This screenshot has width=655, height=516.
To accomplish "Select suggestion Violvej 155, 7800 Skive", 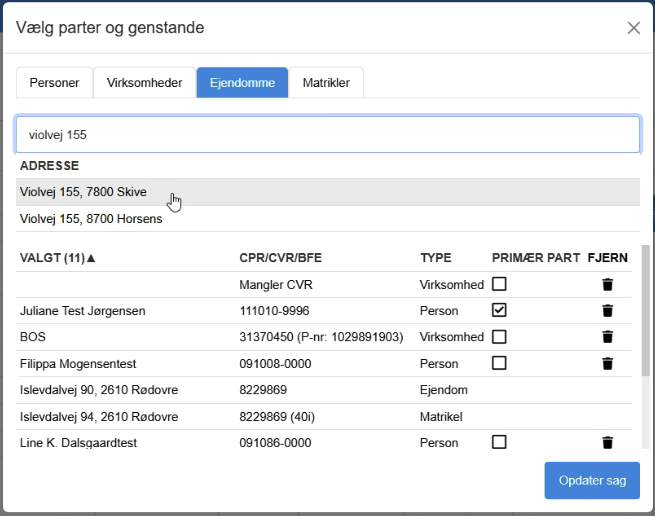I will tap(82, 192).
